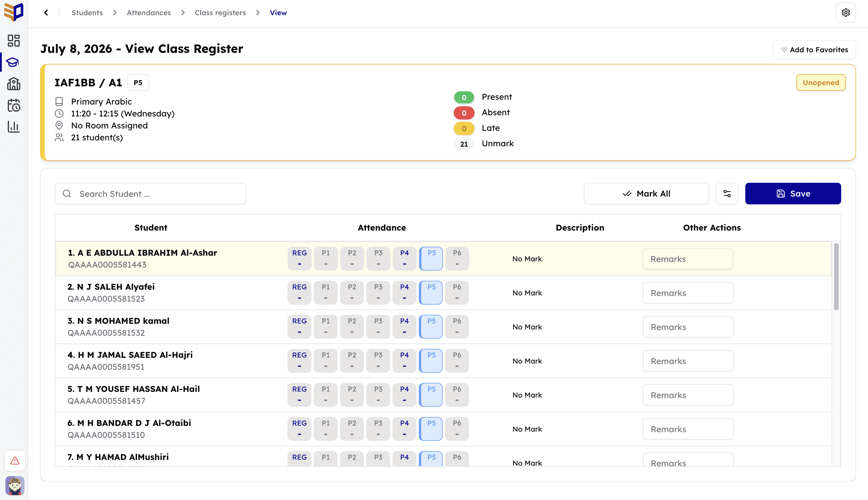The height and width of the screenshot is (500, 868).
Task: Toggle P5 attendance for N J SALEH Alyafei
Action: tap(431, 293)
